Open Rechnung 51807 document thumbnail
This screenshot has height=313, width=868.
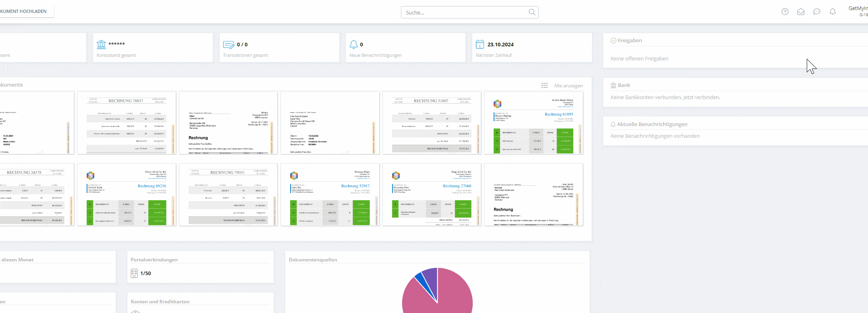click(432, 123)
